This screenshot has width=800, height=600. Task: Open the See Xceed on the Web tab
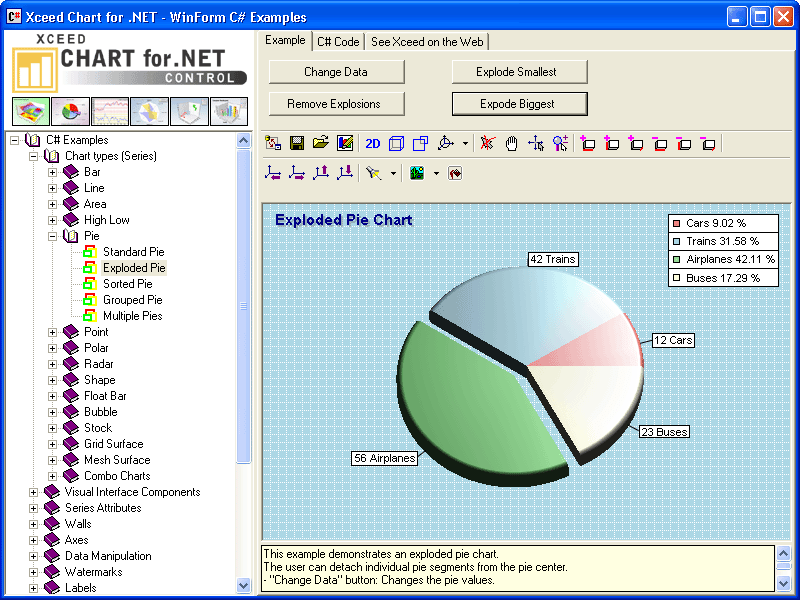[427, 42]
